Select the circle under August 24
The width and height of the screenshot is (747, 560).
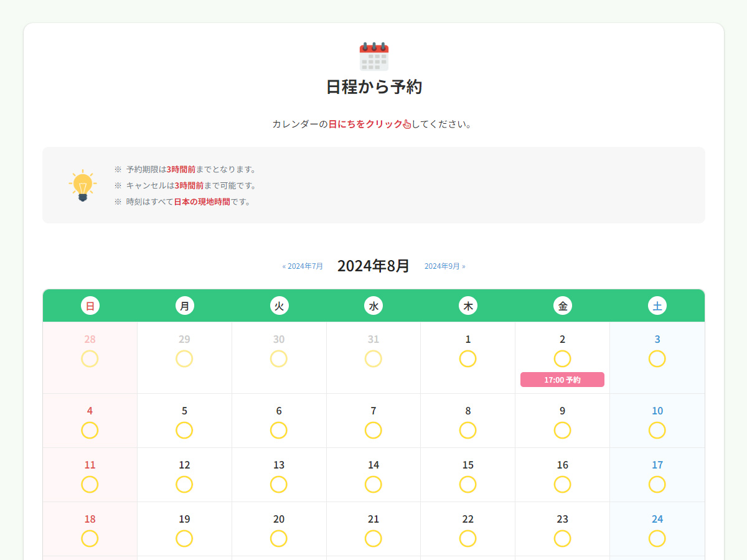coord(657,538)
